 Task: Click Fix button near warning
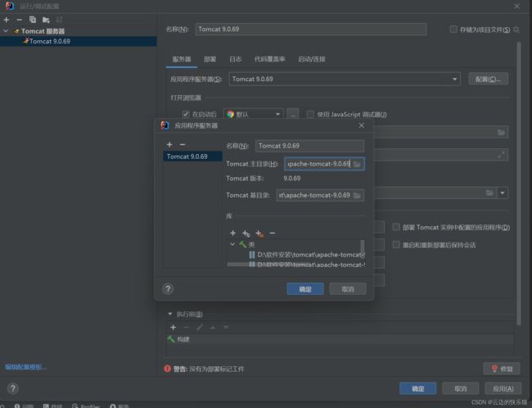click(x=502, y=369)
